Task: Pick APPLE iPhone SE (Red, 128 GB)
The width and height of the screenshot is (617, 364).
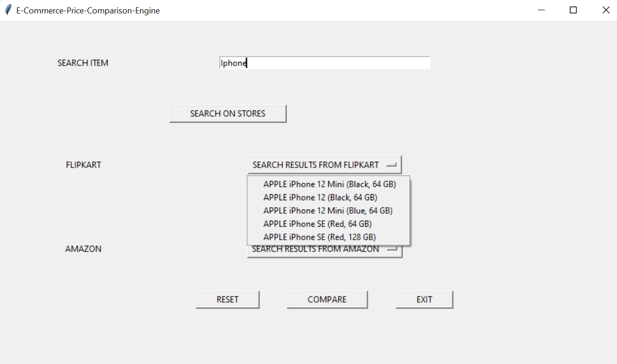Action: pos(329,237)
